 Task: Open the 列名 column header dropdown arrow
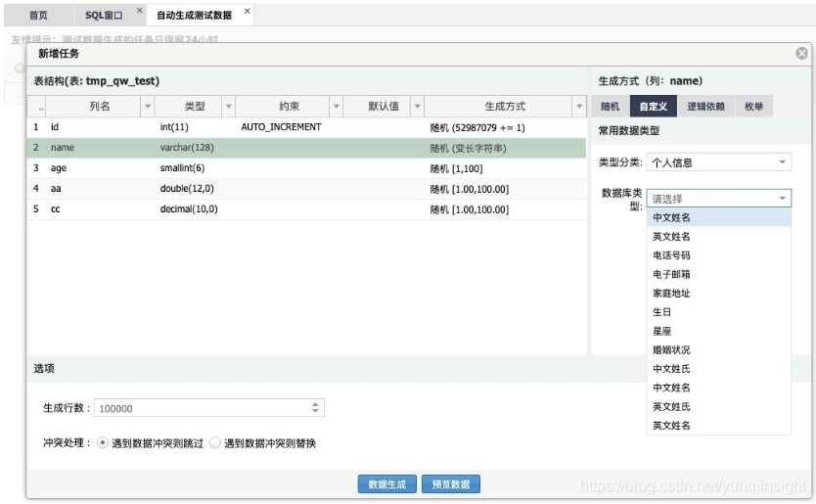pyautogui.click(x=148, y=107)
